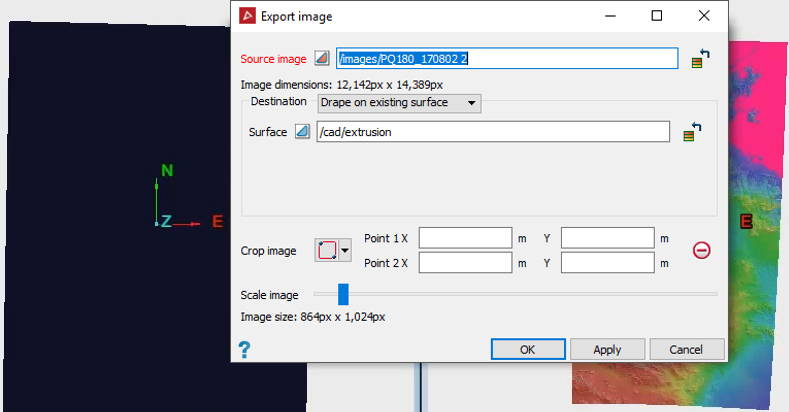Open the Destination dropdown showing Drape on existing surface
Image resolution: width=789 pixels, height=412 pixels.
399,103
